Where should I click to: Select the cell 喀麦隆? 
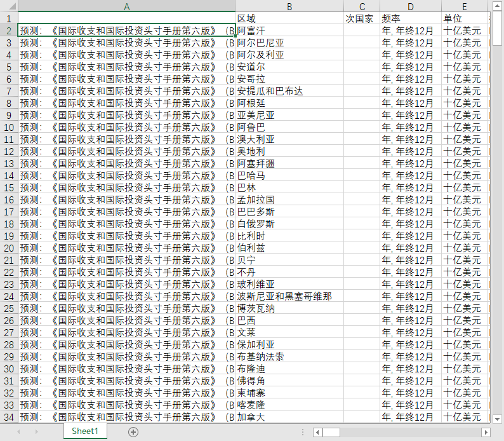click(x=289, y=405)
